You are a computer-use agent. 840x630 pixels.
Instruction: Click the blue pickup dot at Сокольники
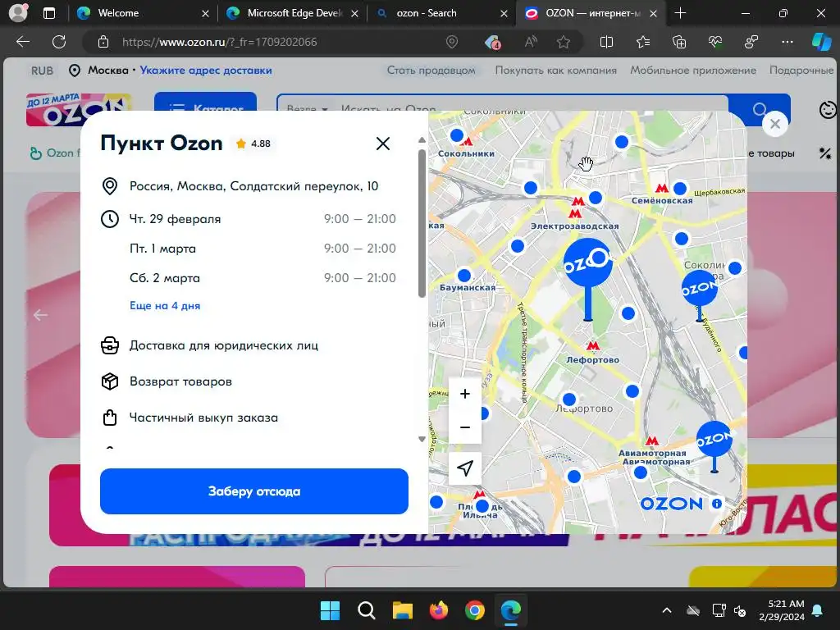(457, 135)
